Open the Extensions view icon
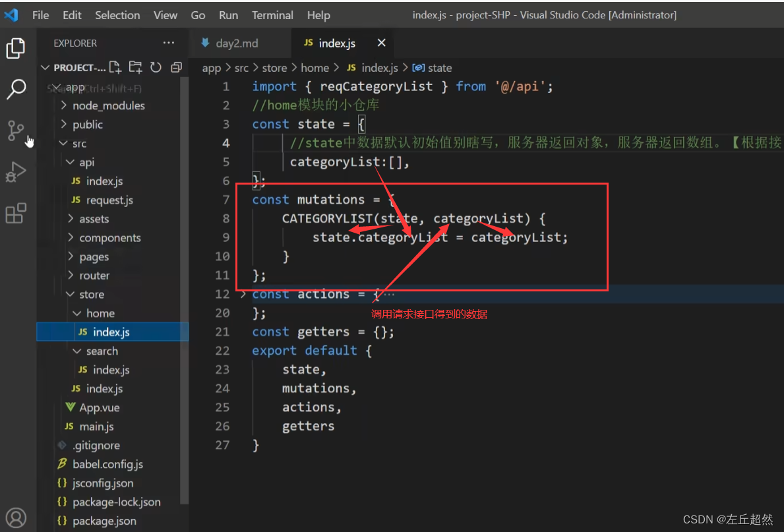The height and width of the screenshot is (532, 784). [16, 213]
